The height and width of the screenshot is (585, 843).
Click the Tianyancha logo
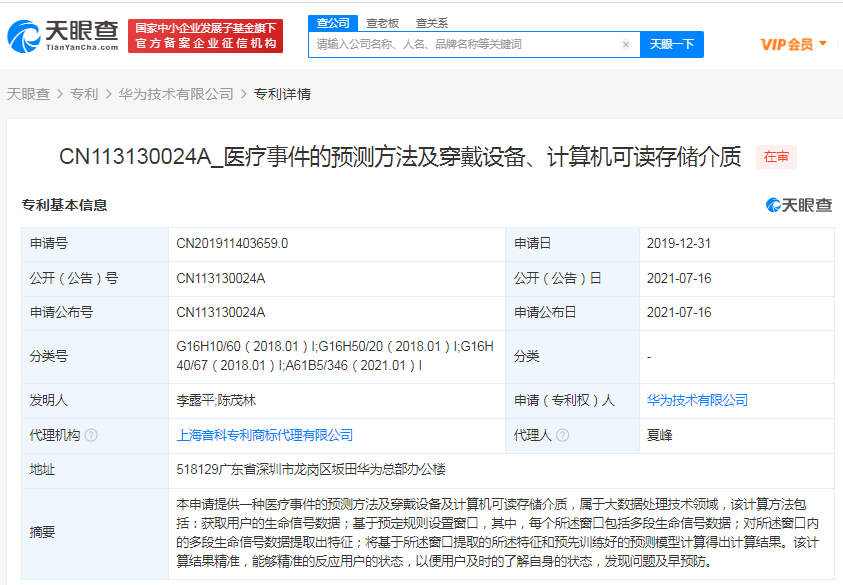click(x=62, y=36)
